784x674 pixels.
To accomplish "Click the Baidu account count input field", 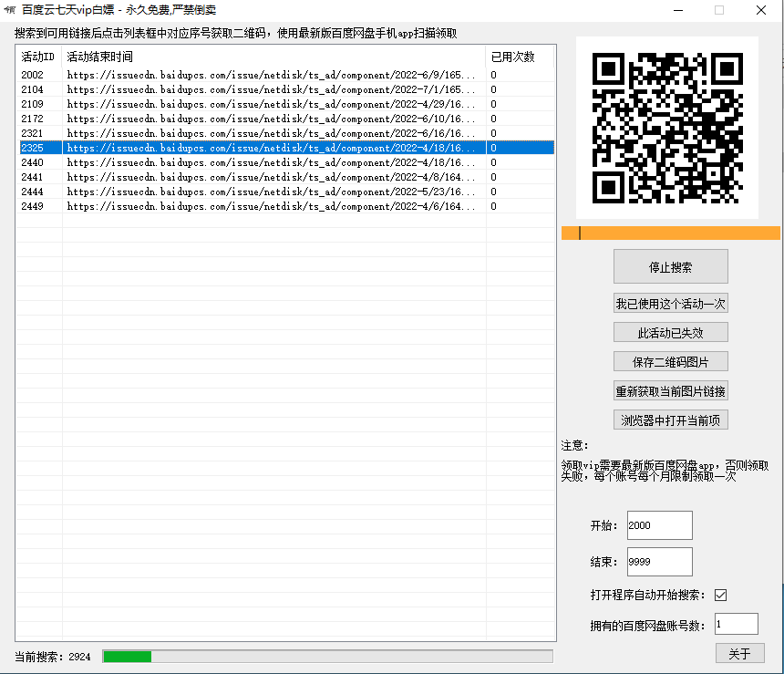I will click(x=735, y=623).
